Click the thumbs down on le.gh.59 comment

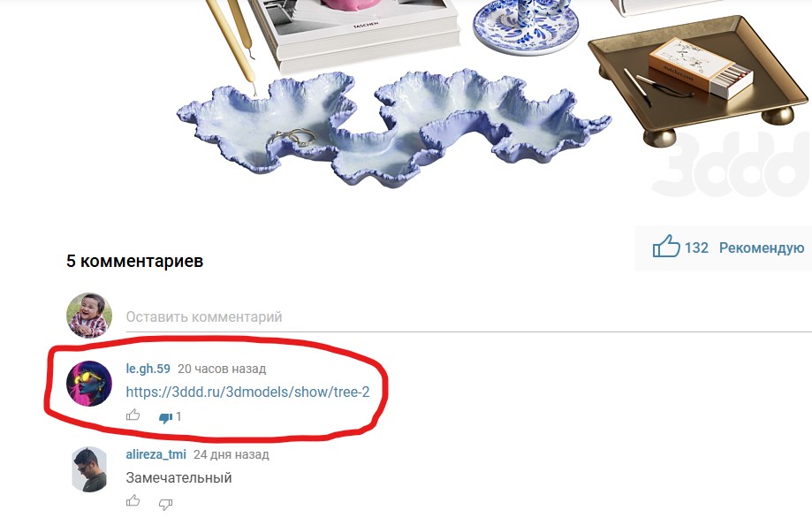click(166, 417)
